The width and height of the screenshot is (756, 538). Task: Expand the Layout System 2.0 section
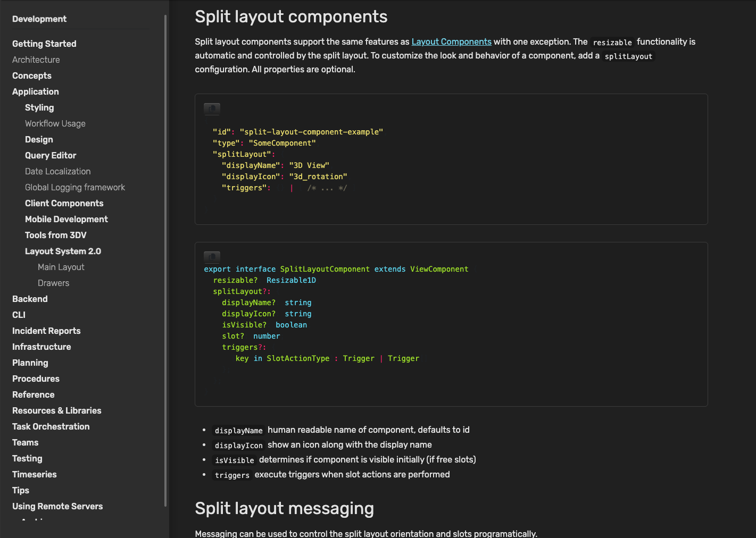(x=63, y=251)
